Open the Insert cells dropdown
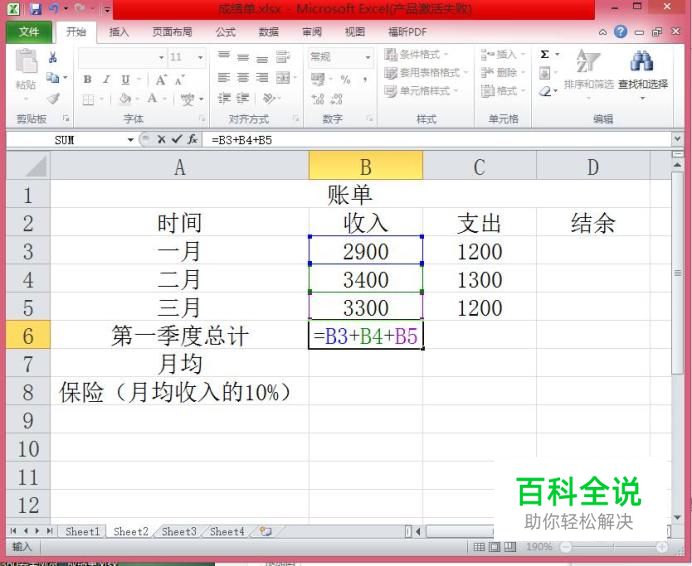 504,54
